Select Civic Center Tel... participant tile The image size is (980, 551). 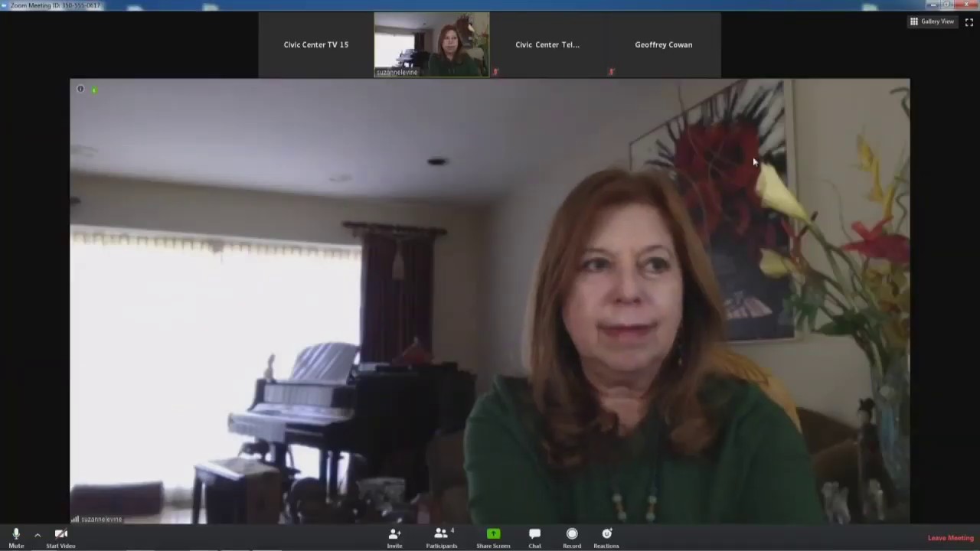547,44
